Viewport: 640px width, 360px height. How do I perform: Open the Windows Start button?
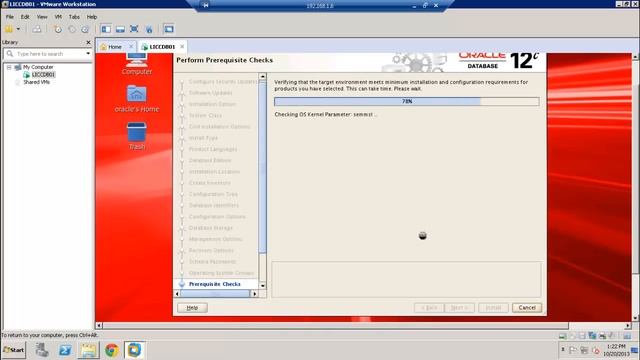pos(13,350)
